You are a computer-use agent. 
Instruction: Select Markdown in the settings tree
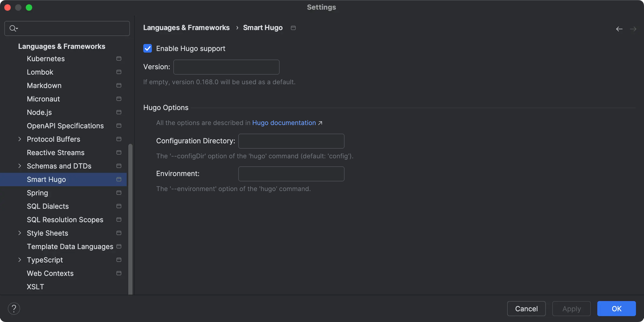tap(63, 85)
